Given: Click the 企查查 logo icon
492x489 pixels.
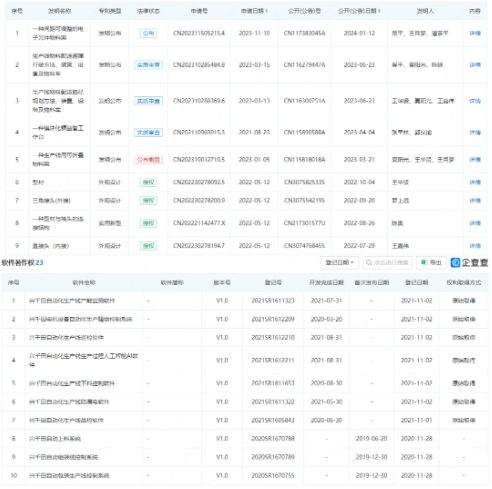Looking at the screenshot, I should (x=455, y=263).
